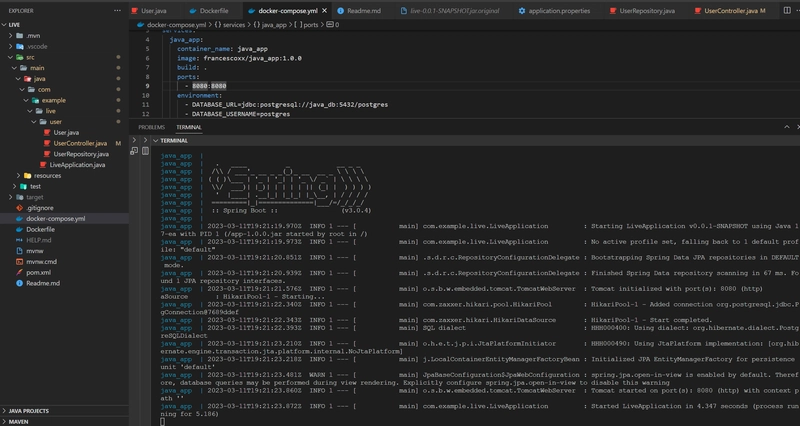This screenshot has height=426, width=800.
Task: Open User.java in the explorer tree
Action: tap(64, 132)
